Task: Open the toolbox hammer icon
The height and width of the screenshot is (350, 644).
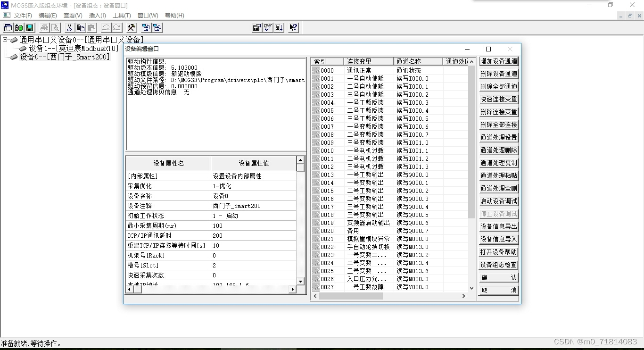Action: coord(132,28)
